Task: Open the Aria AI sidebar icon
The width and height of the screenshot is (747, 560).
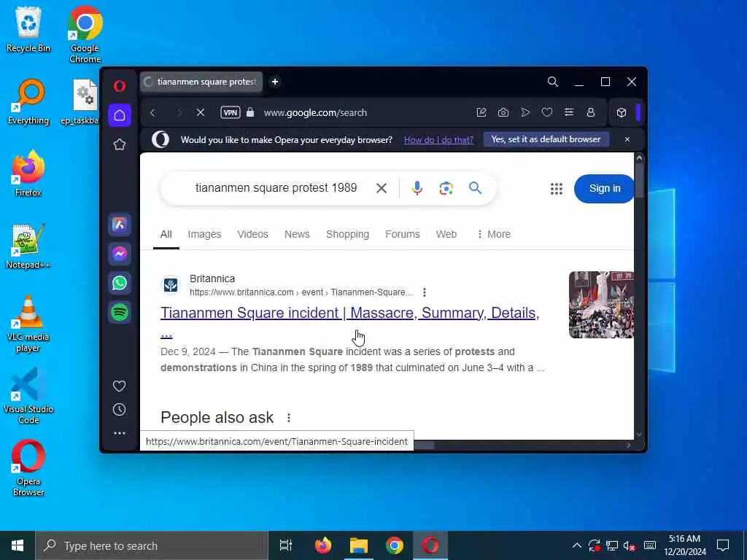Action: click(x=120, y=225)
